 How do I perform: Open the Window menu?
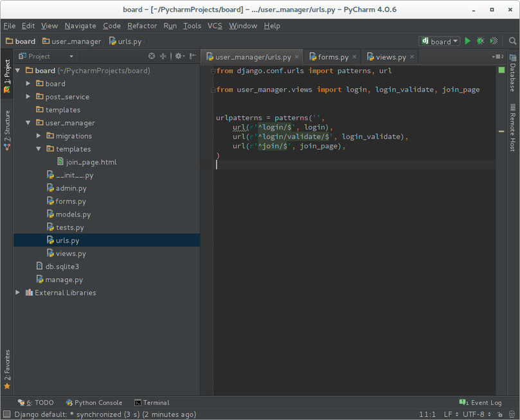pos(243,26)
